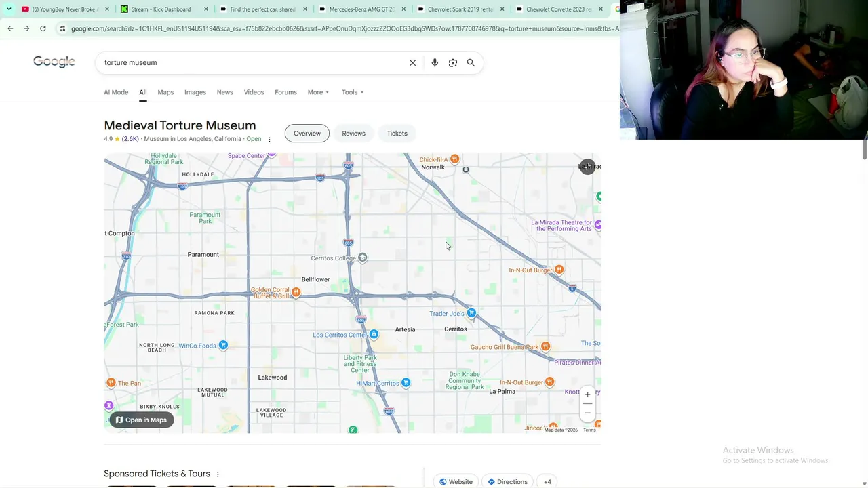
Task: Select the Golden Corral Buffet & Grill pin
Action: pyautogui.click(x=296, y=293)
